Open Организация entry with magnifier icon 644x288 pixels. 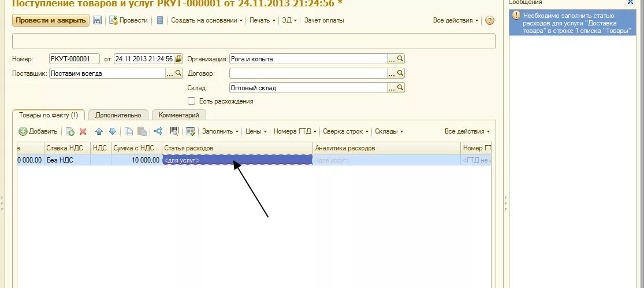tap(400, 59)
